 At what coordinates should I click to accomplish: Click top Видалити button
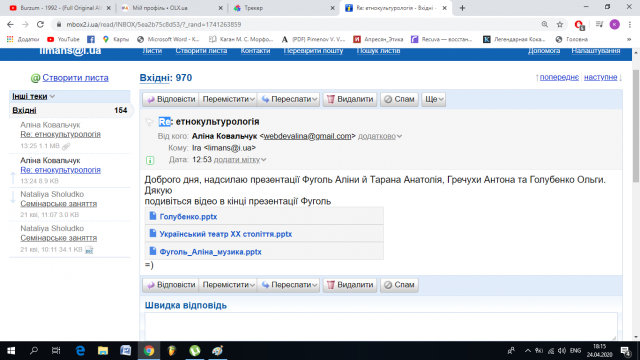[350, 99]
